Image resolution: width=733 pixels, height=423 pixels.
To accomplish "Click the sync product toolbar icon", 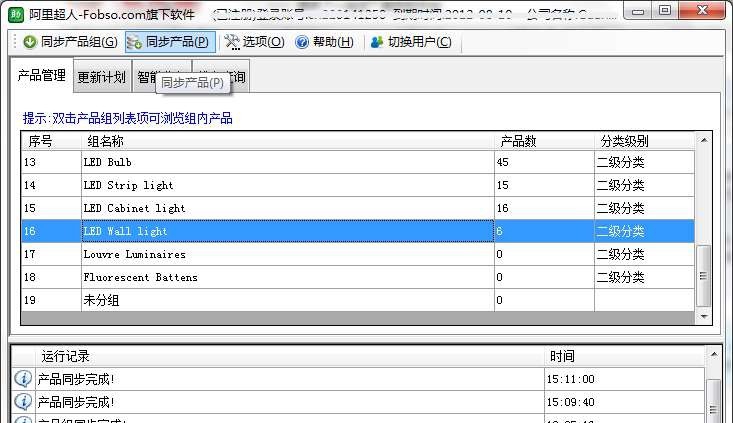I will tap(135, 42).
